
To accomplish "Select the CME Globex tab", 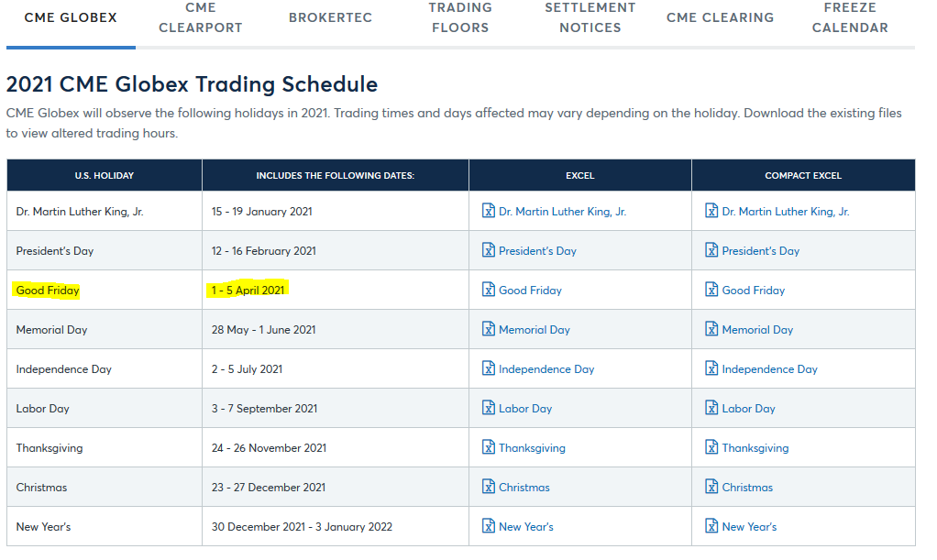I will [x=71, y=18].
